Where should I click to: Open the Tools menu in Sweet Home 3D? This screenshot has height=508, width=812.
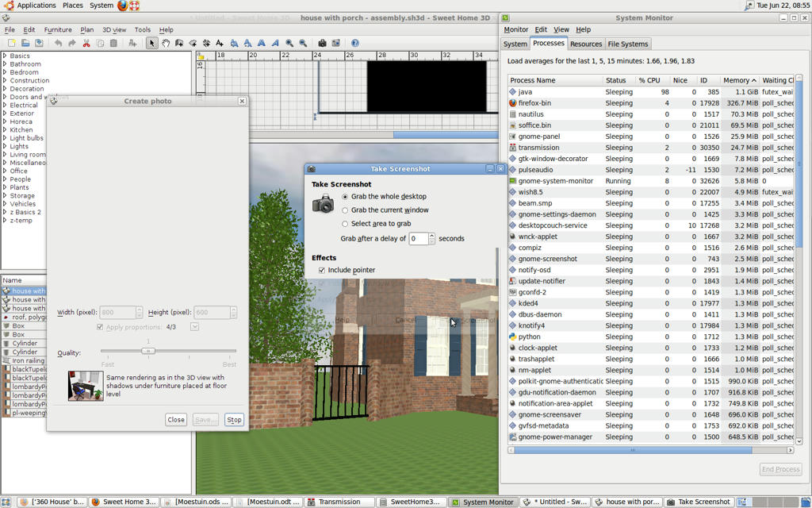click(143, 30)
